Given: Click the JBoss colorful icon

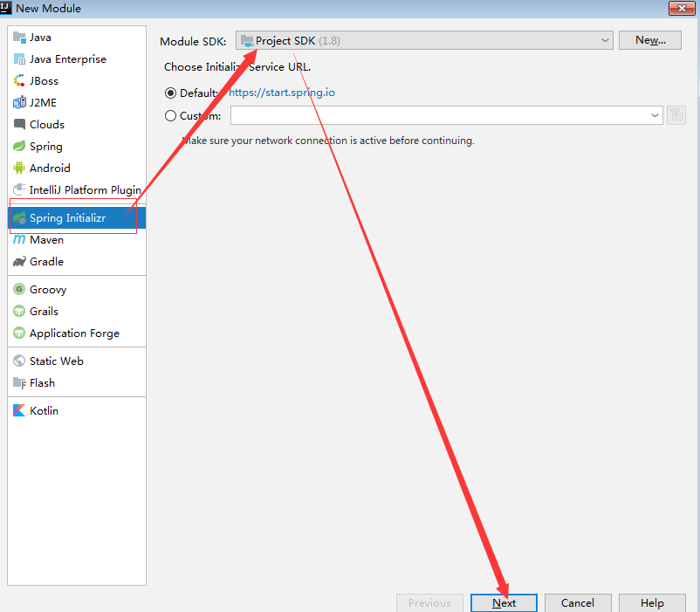Looking at the screenshot, I should point(19,81).
